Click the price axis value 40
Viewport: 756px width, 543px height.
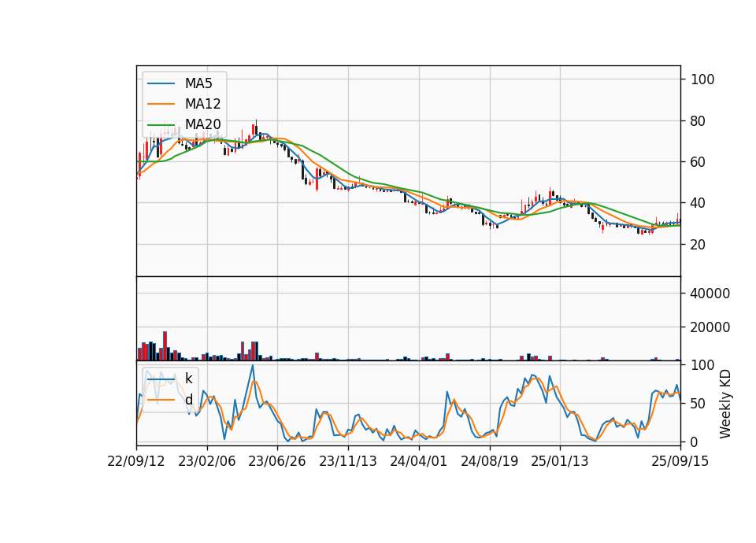pyautogui.click(x=698, y=203)
